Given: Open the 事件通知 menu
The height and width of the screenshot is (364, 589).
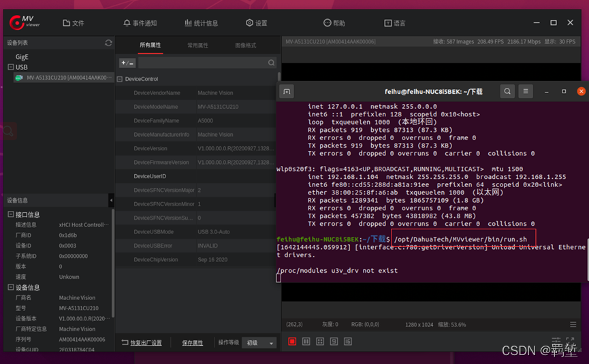Looking at the screenshot, I should coord(140,23).
